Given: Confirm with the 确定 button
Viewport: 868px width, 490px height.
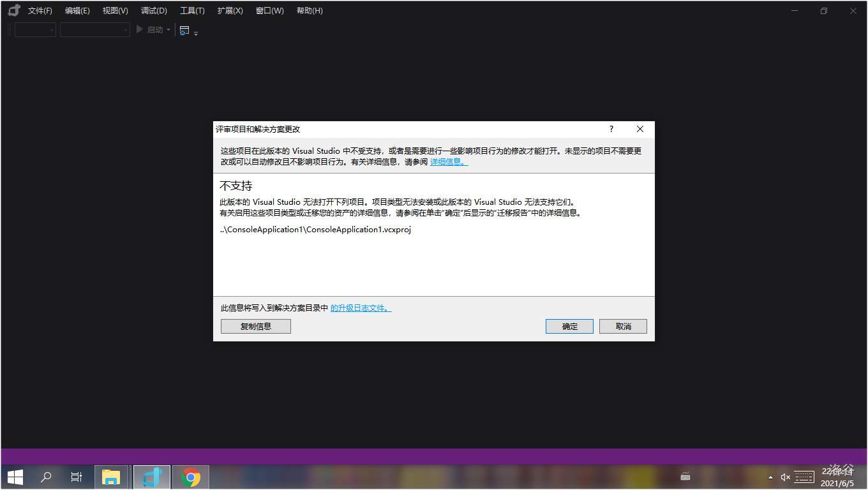Looking at the screenshot, I should [x=569, y=326].
